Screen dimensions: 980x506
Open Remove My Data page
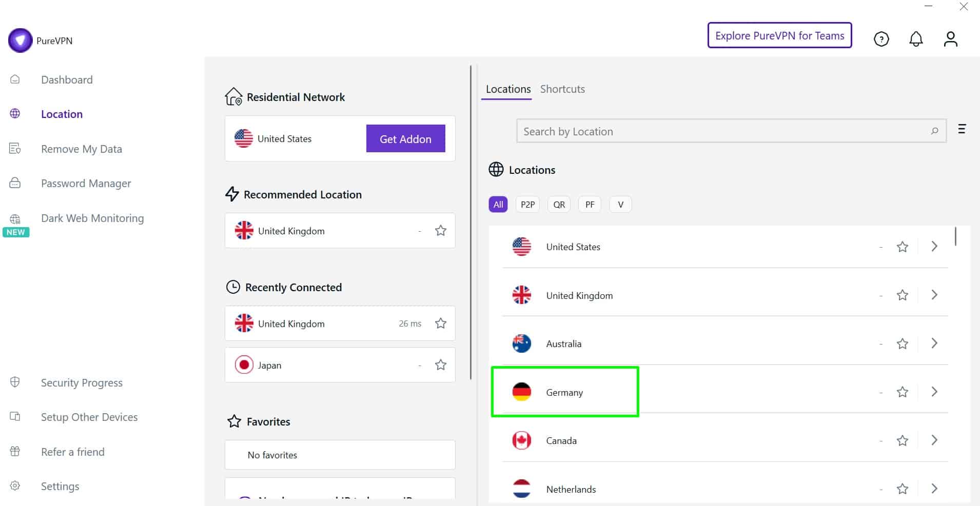tap(82, 149)
